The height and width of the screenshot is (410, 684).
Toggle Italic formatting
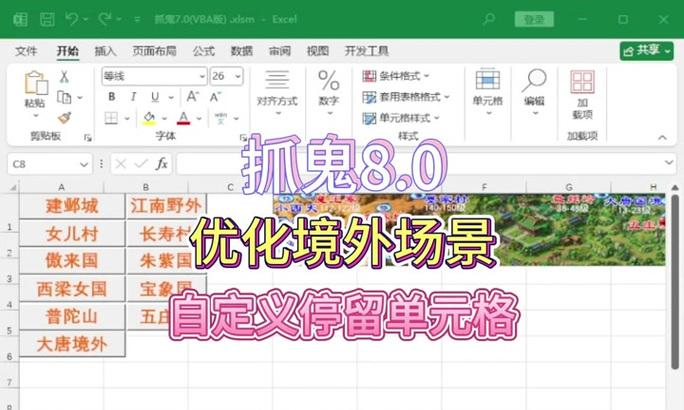(x=133, y=96)
